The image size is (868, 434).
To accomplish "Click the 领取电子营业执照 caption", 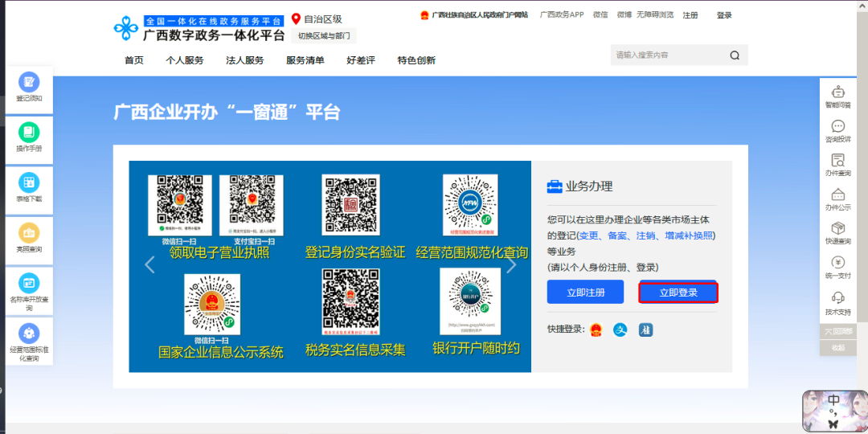I will pos(219,252).
